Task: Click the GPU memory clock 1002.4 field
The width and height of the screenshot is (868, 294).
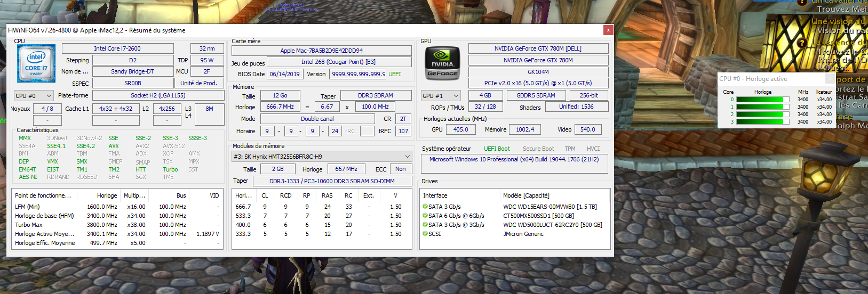Action: coord(525,129)
